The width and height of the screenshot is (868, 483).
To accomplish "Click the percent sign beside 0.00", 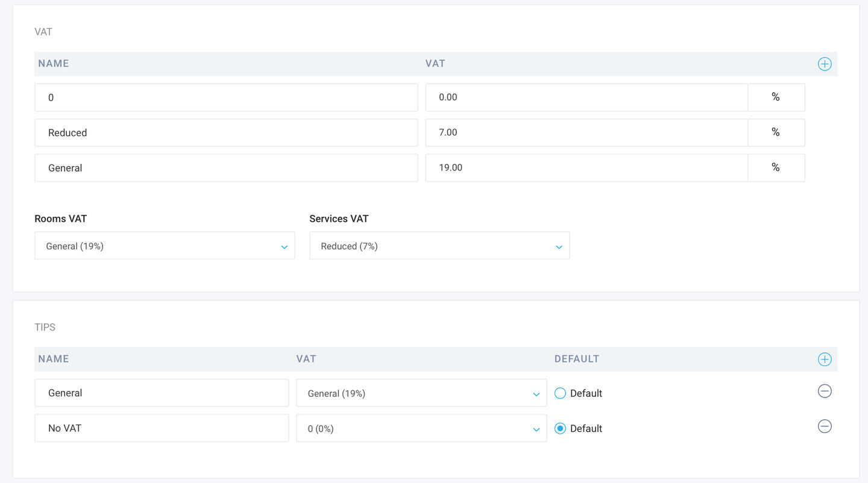I will [776, 97].
